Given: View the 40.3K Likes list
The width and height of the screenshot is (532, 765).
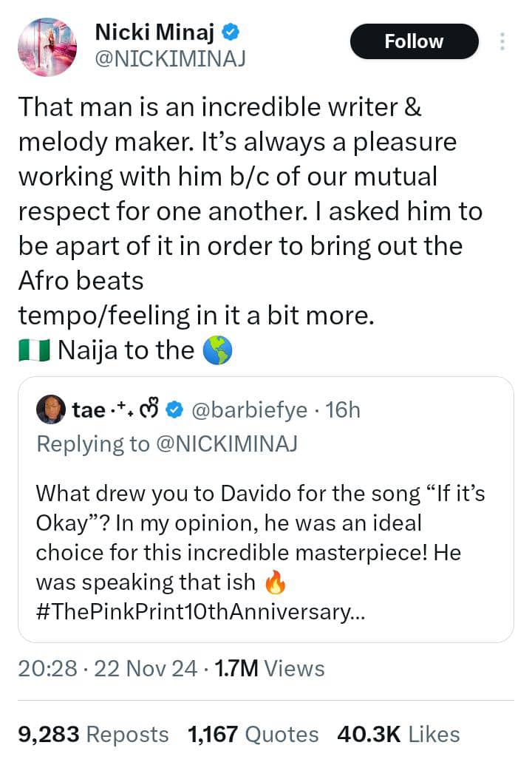Looking at the screenshot, I should pos(398,734).
